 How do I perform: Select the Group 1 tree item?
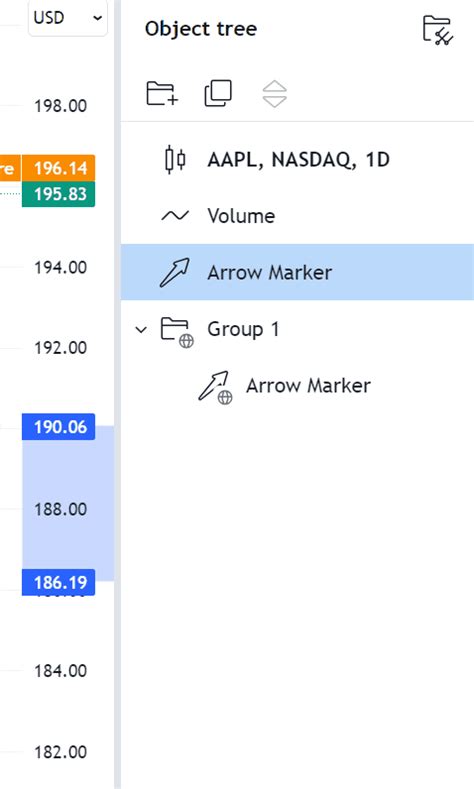[x=297, y=329]
